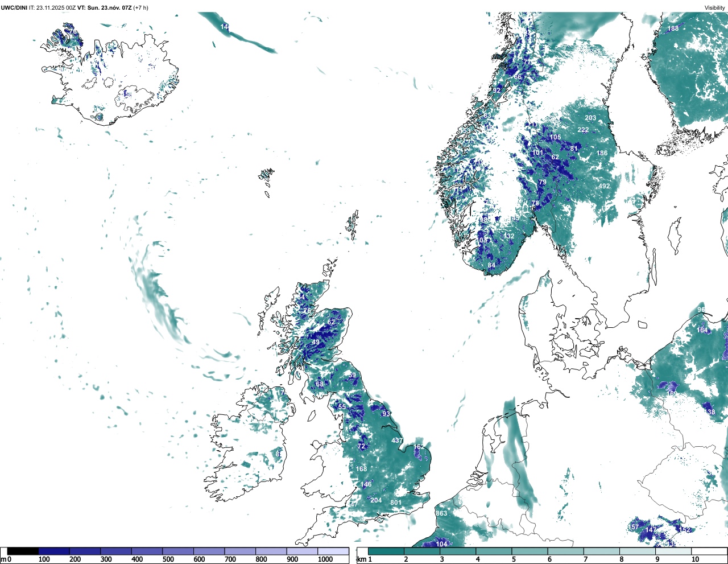Click visibility value '132' in southern Norway

pyautogui.click(x=508, y=236)
